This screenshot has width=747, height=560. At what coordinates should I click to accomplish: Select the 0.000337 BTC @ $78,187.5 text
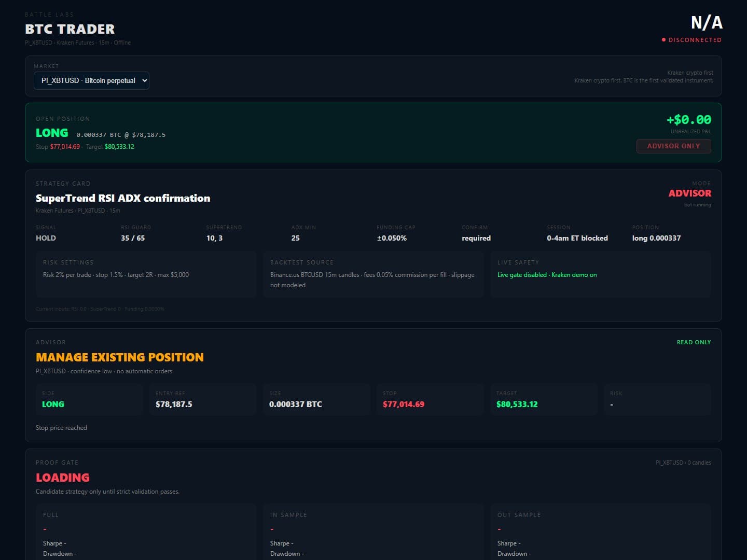(121, 135)
